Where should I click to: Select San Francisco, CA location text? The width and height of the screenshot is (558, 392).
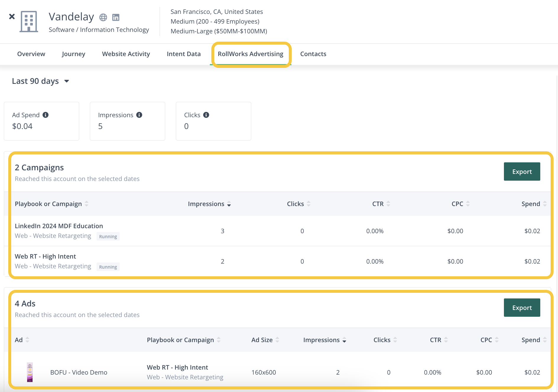point(217,12)
